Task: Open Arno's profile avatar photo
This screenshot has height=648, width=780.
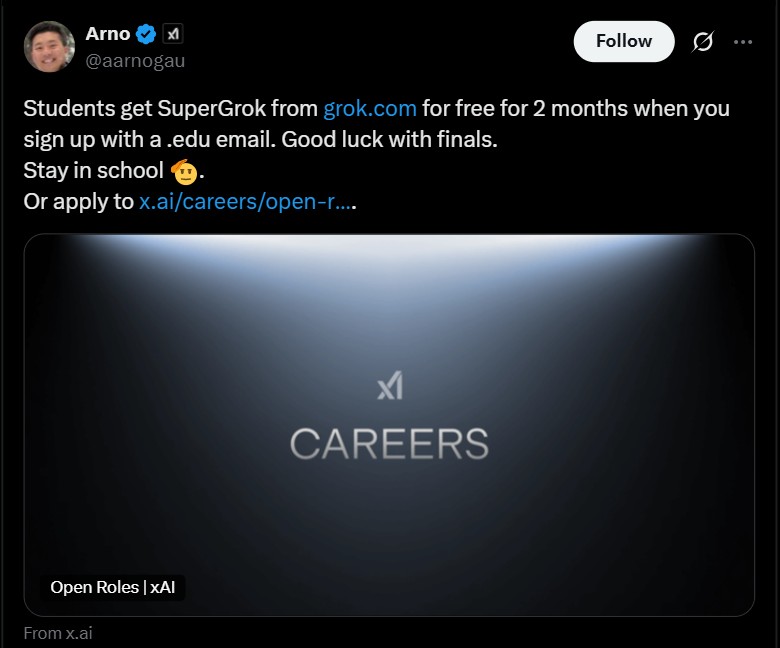Action: pos(49,47)
